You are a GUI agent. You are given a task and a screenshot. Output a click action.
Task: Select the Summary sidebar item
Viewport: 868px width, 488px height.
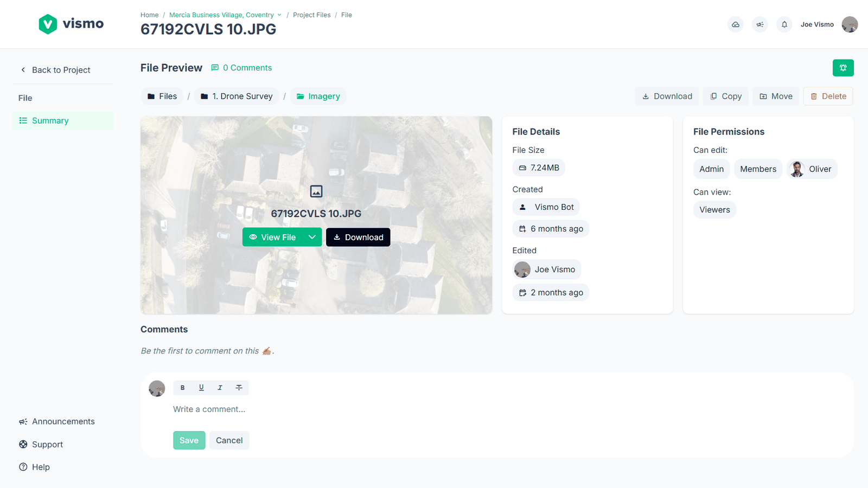coord(63,120)
